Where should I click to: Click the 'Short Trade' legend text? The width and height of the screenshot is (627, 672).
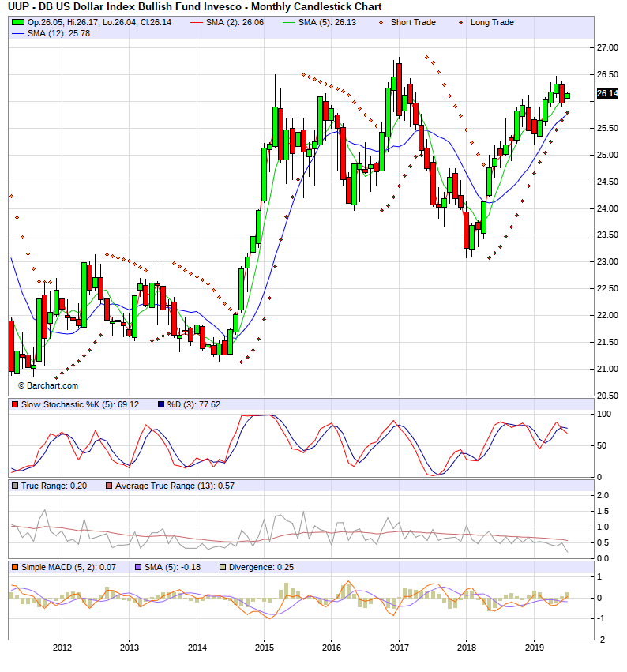tap(413, 23)
